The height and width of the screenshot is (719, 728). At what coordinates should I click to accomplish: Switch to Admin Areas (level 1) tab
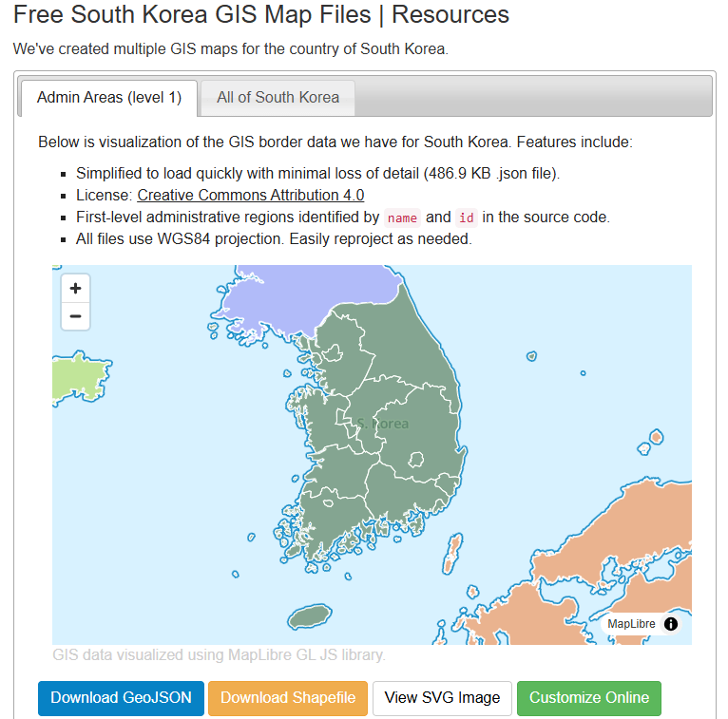tap(108, 98)
